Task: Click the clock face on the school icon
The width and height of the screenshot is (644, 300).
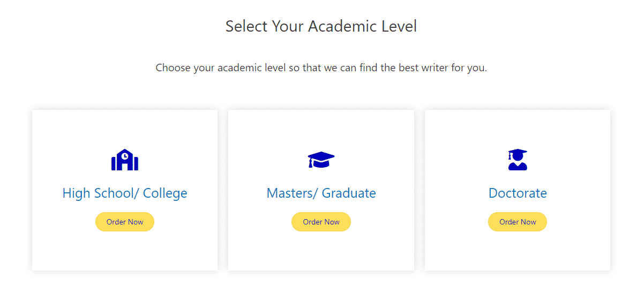Action: point(125,155)
